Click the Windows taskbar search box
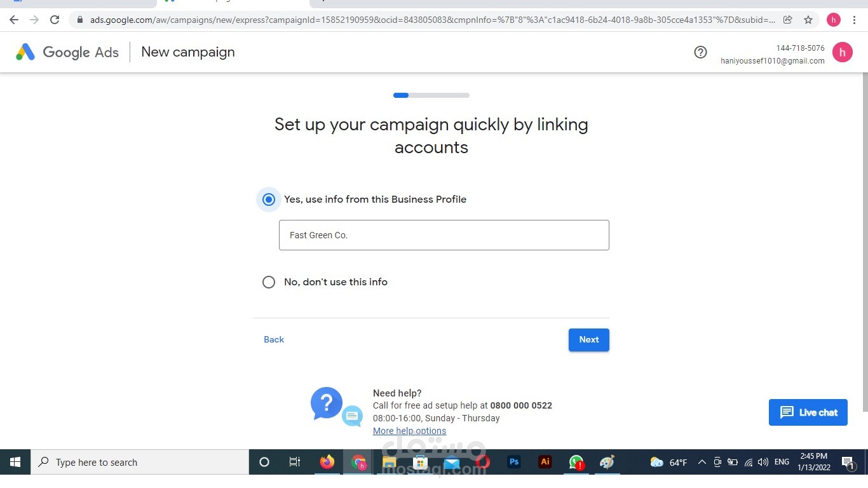 click(140, 462)
